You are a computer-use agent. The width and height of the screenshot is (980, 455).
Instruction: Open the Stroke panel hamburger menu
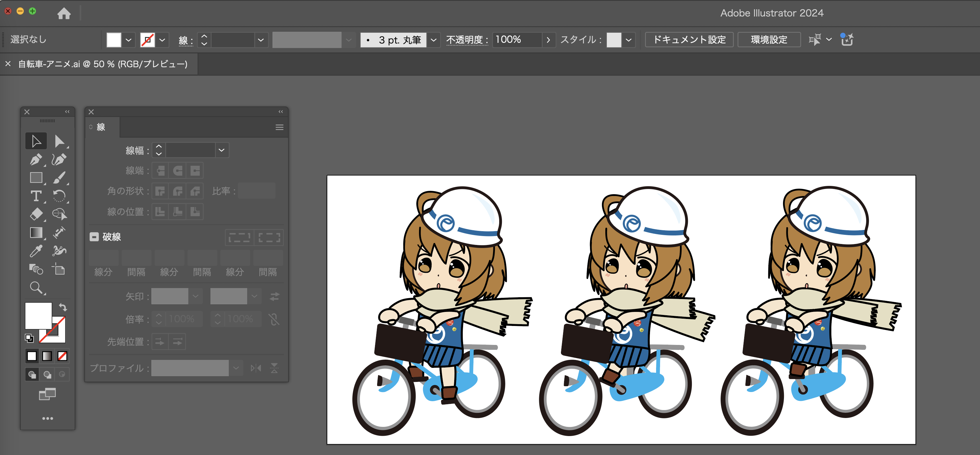click(280, 128)
